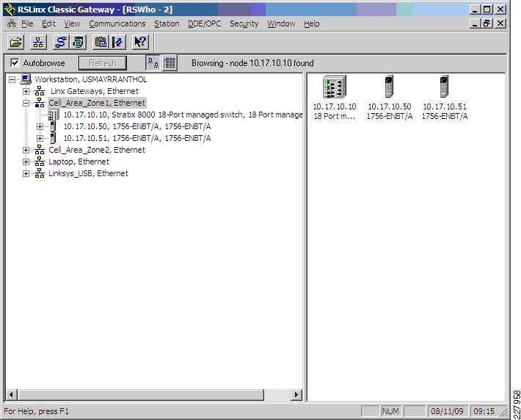
Task: Select Cell_Area_Zone2, Ethernet label
Action: coord(97,150)
